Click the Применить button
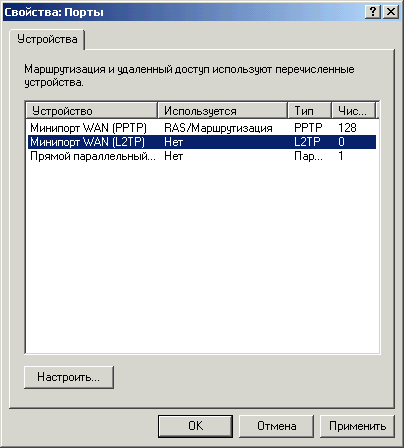 [x=357, y=426]
